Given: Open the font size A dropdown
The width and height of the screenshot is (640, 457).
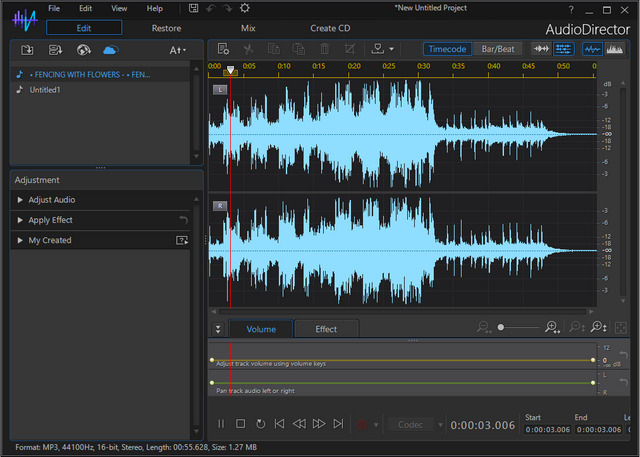Looking at the screenshot, I should 177,49.
